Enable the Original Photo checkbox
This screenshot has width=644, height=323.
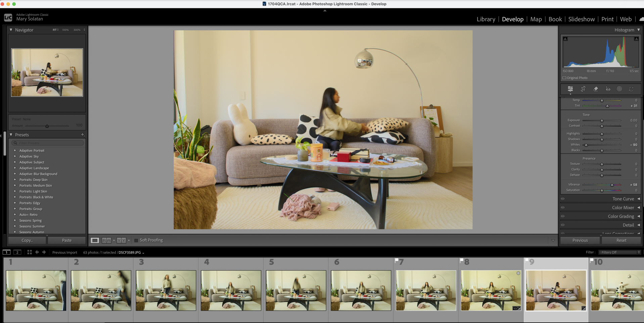[x=564, y=78]
